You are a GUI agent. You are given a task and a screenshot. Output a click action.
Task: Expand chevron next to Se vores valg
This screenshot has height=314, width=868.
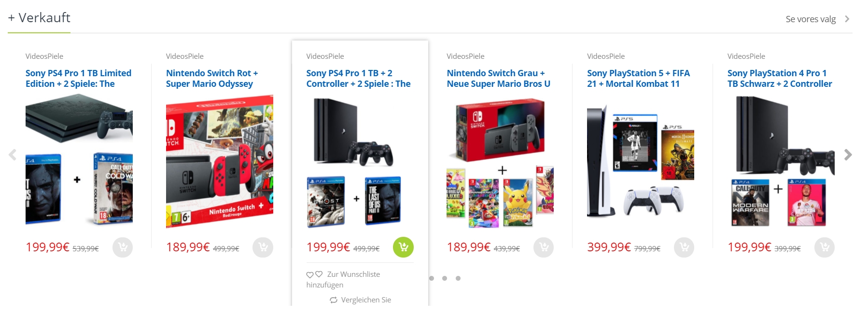[847, 19]
